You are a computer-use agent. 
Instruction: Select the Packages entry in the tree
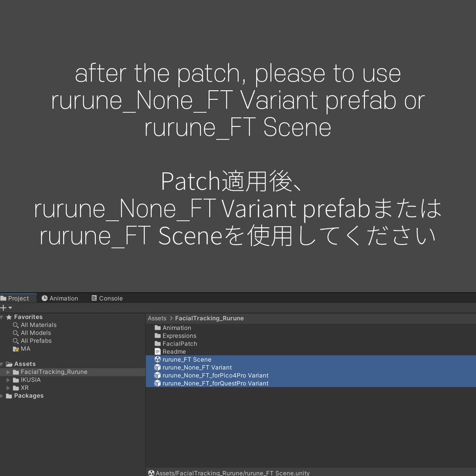coord(29,396)
